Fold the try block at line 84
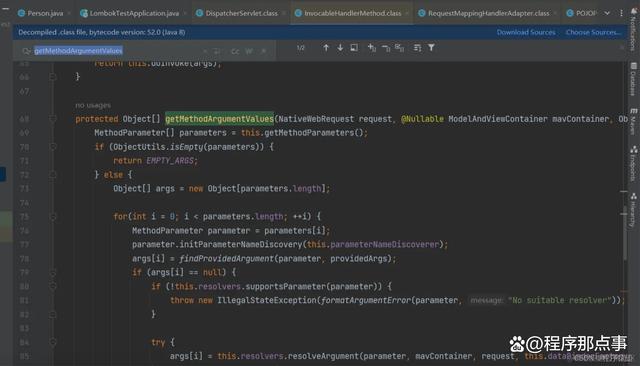 (53, 342)
